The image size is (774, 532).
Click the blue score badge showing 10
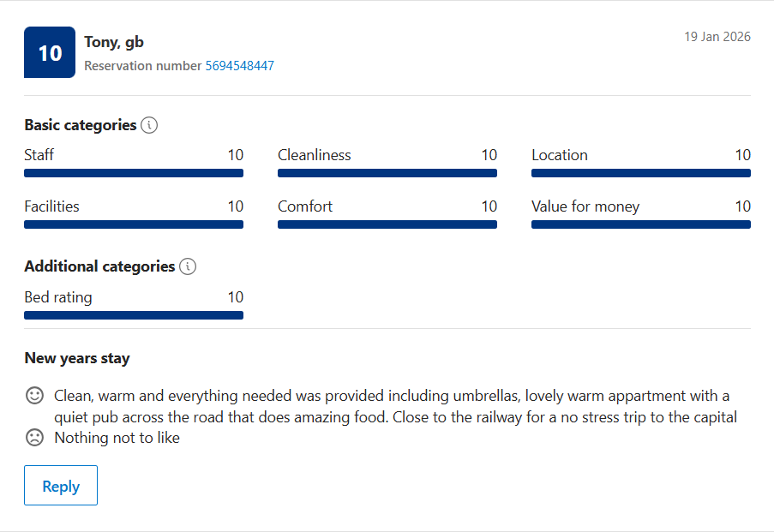[50, 52]
